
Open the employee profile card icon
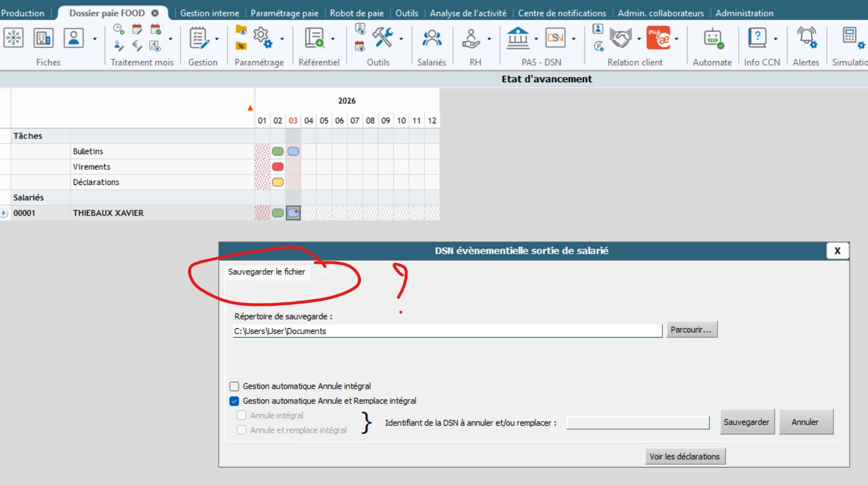73,38
